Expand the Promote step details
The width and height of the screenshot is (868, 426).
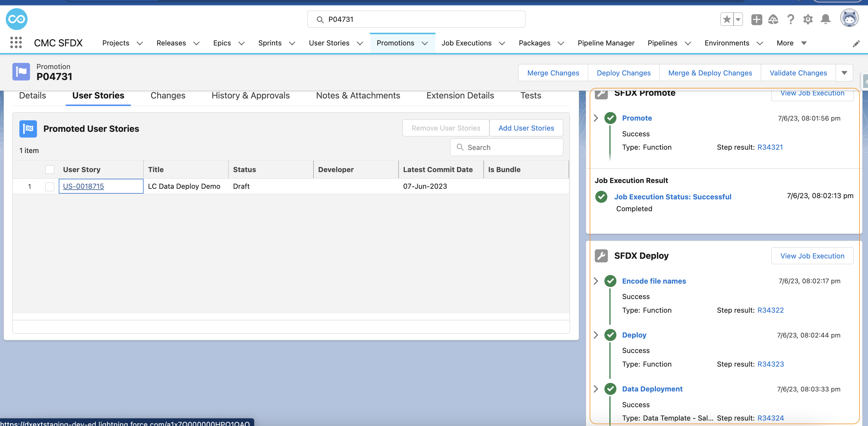click(596, 118)
